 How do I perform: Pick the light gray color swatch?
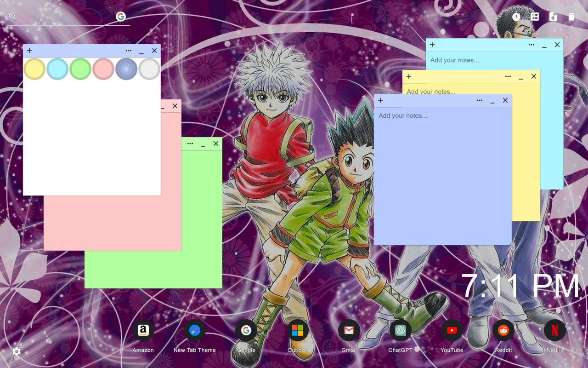149,69
